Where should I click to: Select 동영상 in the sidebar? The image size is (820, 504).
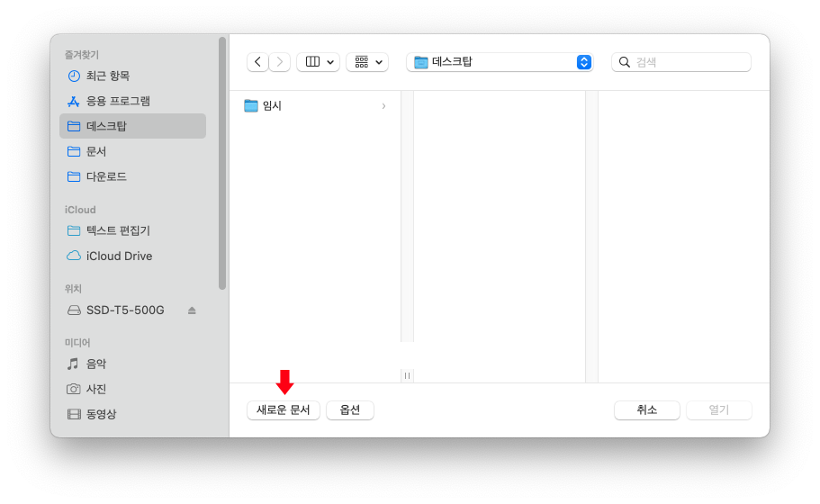[x=133, y=414]
